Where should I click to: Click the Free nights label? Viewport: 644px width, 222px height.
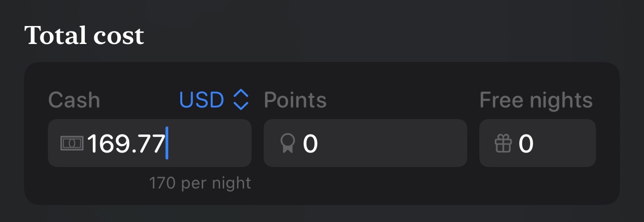536,100
